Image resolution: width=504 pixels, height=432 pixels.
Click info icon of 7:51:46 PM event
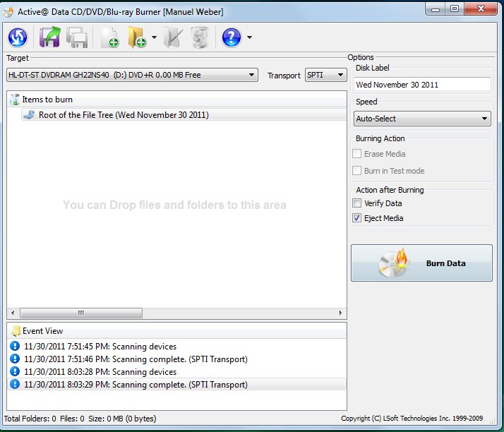click(x=15, y=359)
